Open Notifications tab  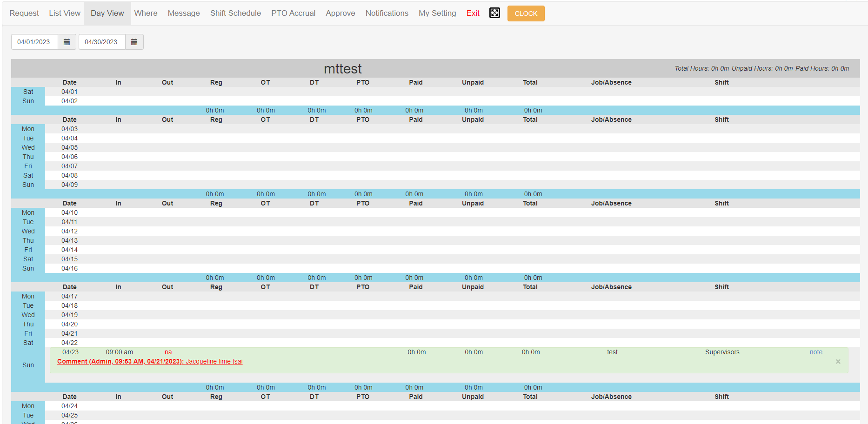click(x=387, y=13)
